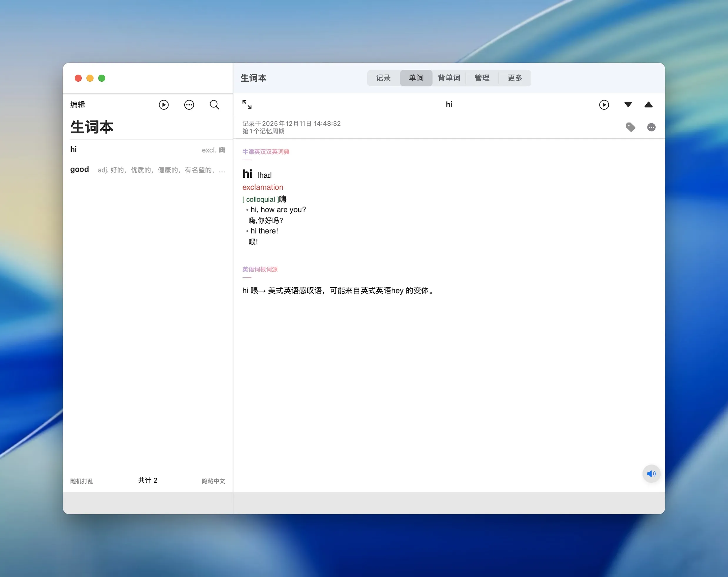Go to the previous word with up triangle
The height and width of the screenshot is (577, 728).
(649, 105)
